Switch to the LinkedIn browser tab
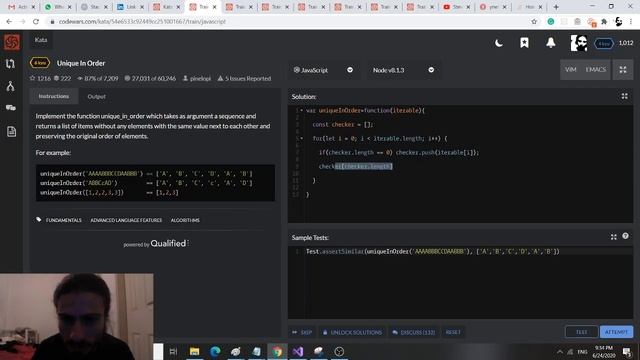The width and height of the screenshot is (640, 360). coord(130,7)
